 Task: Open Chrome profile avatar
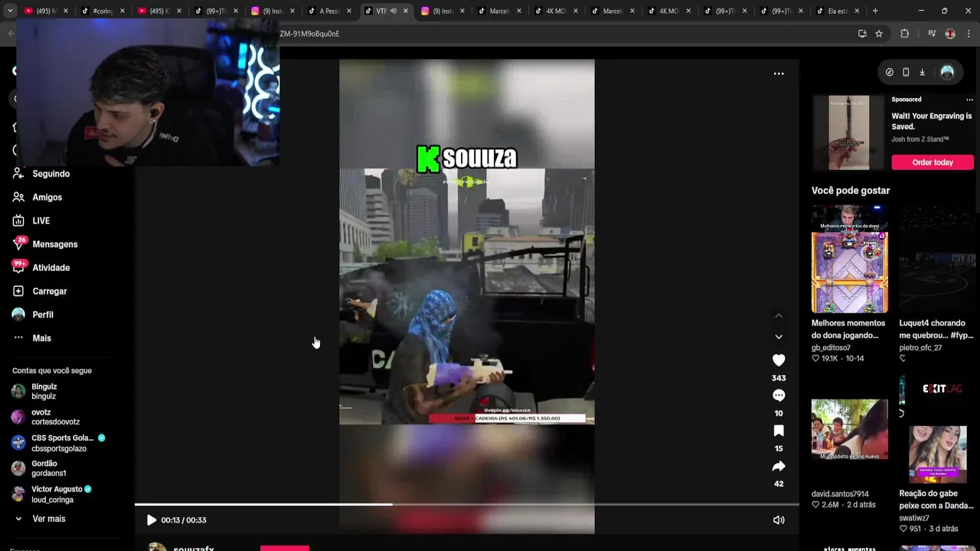tap(950, 34)
